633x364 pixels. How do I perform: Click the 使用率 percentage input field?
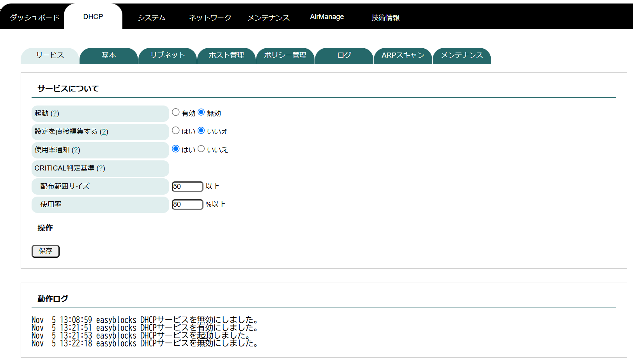(187, 204)
